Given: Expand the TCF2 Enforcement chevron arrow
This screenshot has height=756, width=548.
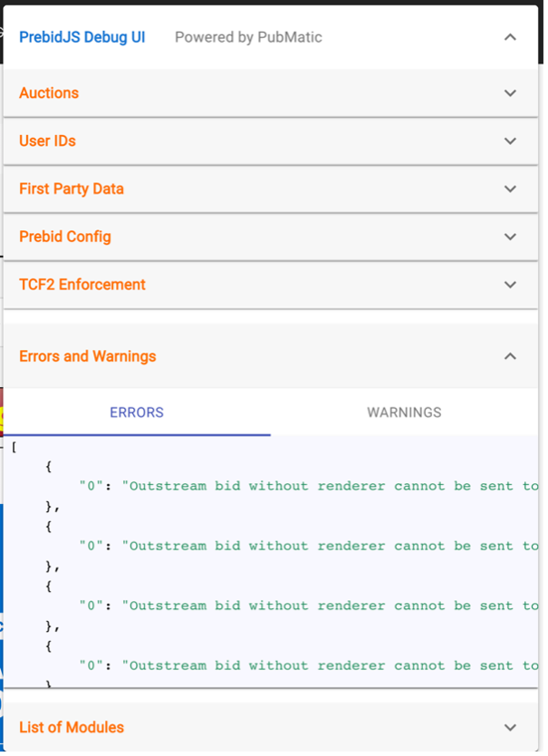Looking at the screenshot, I should [x=510, y=285].
